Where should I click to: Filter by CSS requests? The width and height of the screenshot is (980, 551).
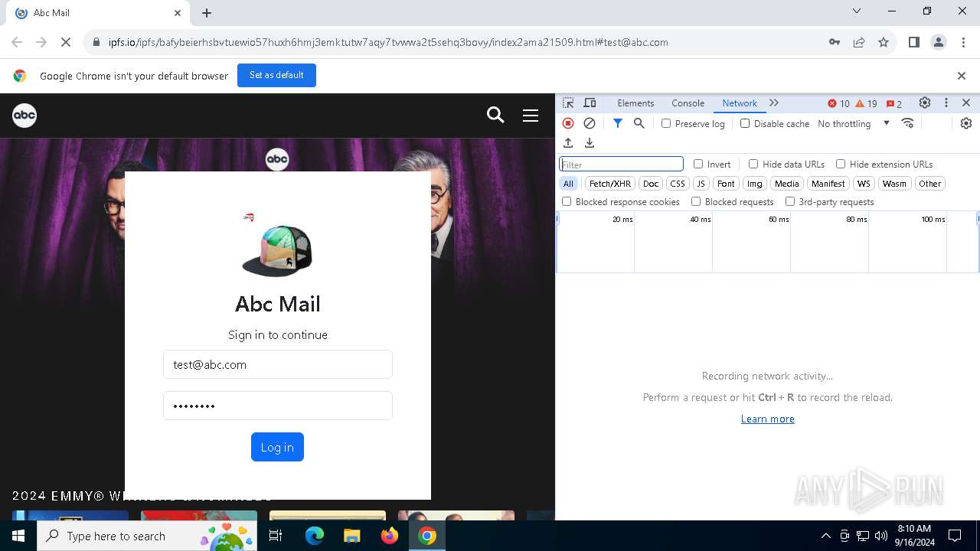point(678,184)
